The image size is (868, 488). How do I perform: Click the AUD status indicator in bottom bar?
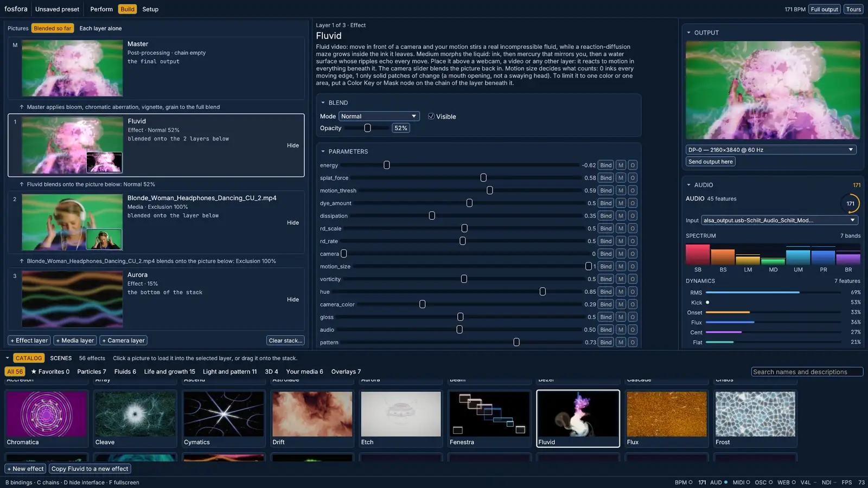719,482
